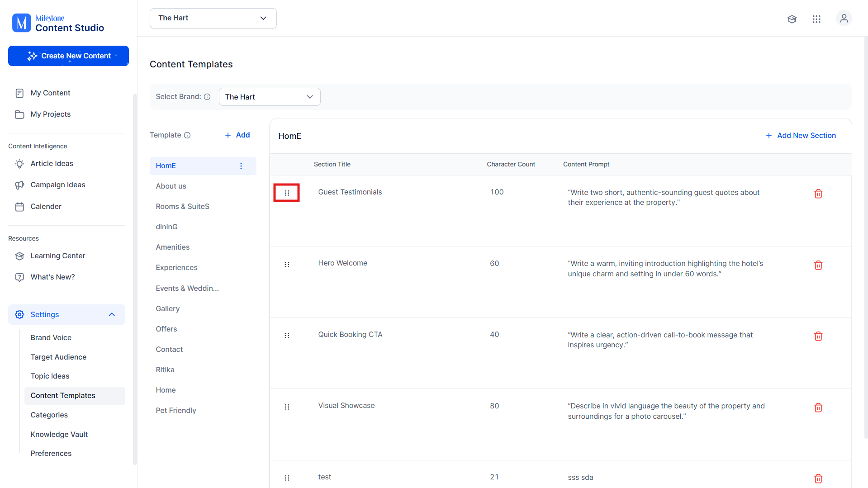Collapse the Settings menu
Image resolution: width=868 pixels, height=488 pixels.
coord(66,314)
